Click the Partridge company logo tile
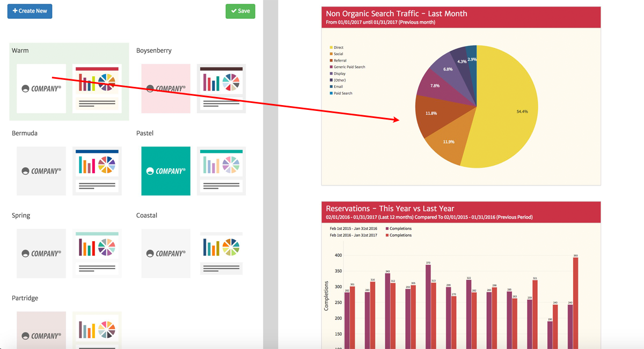The height and width of the screenshot is (349, 644). tap(41, 330)
